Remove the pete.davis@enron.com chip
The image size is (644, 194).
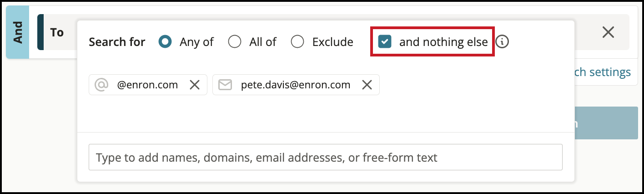pos(367,85)
